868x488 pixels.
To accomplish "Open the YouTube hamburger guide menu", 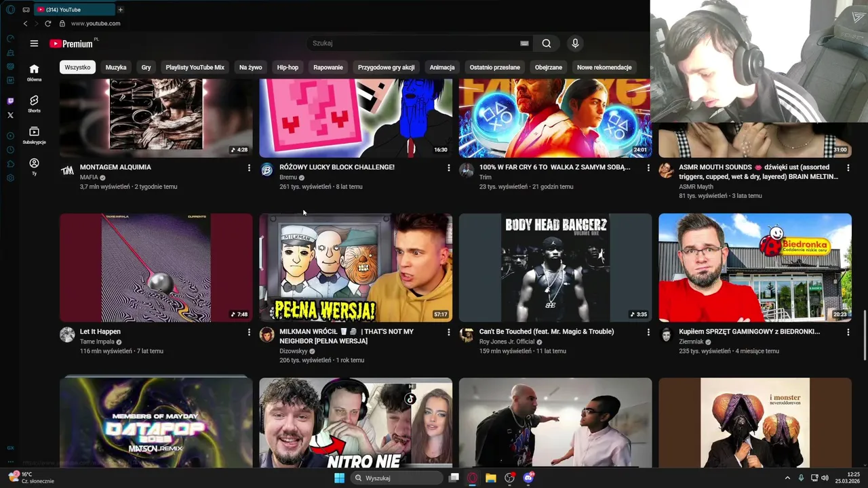I will 34,43.
